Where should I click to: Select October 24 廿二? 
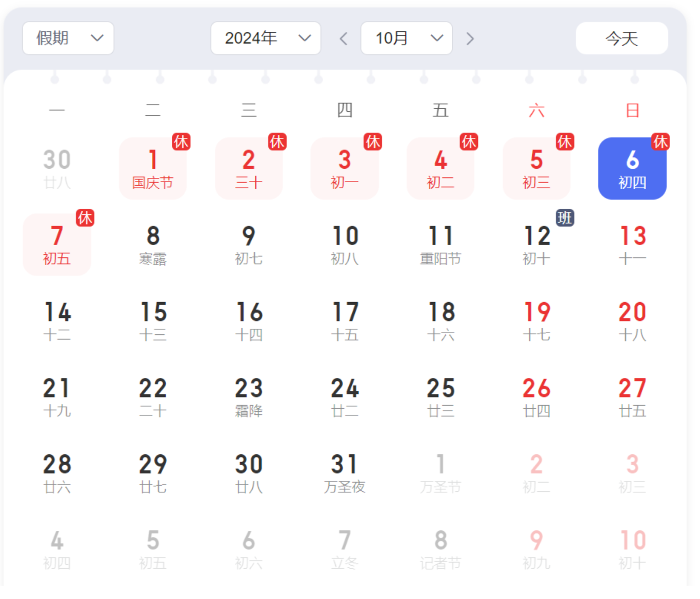click(345, 397)
